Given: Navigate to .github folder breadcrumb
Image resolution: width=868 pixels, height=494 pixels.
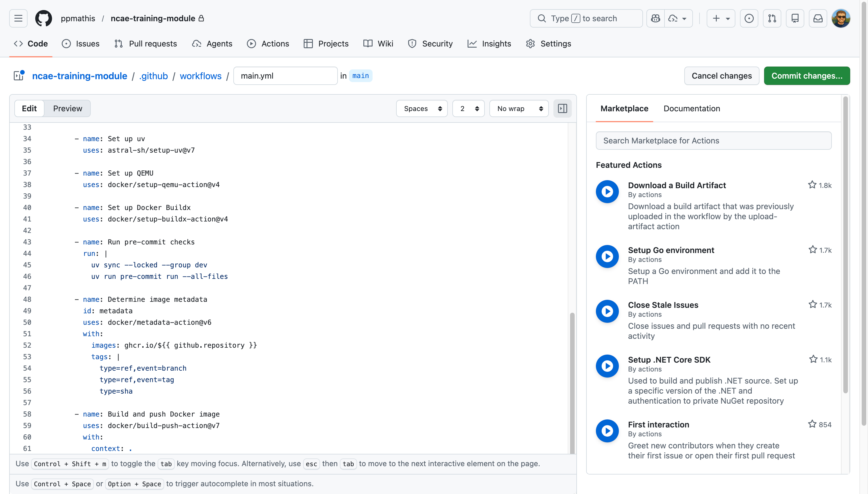Looking at the screenshot, I should (154, 76).
